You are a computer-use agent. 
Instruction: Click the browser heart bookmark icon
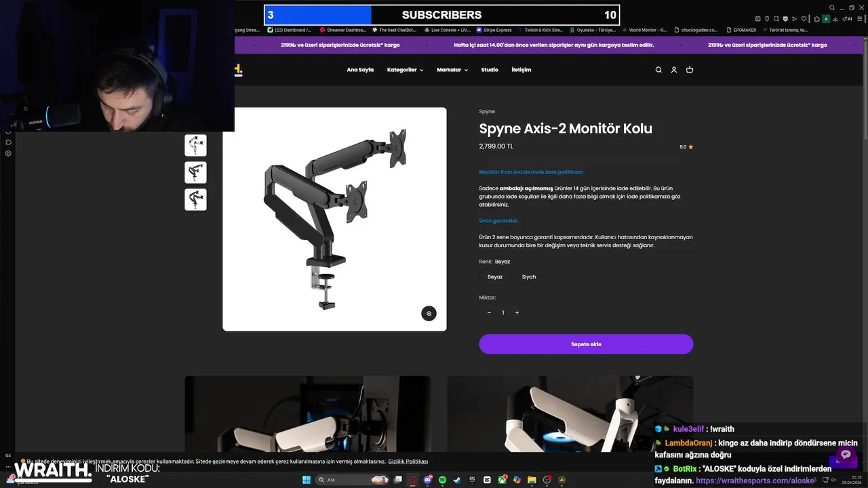(804, 19)
